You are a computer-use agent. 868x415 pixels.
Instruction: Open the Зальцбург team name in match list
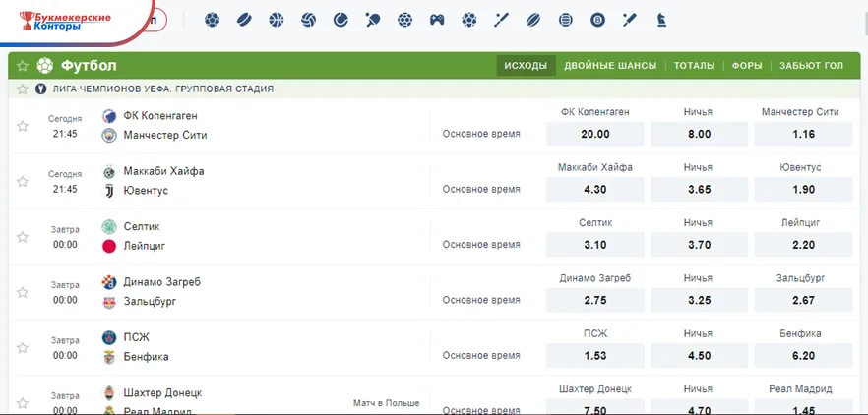[150, 302]
